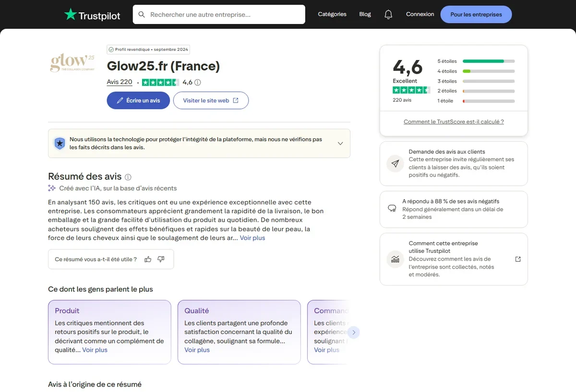Viewport: 576px width, 392px height.
Task: Click the thumbs down icon for summary
Action: point(161,259)
